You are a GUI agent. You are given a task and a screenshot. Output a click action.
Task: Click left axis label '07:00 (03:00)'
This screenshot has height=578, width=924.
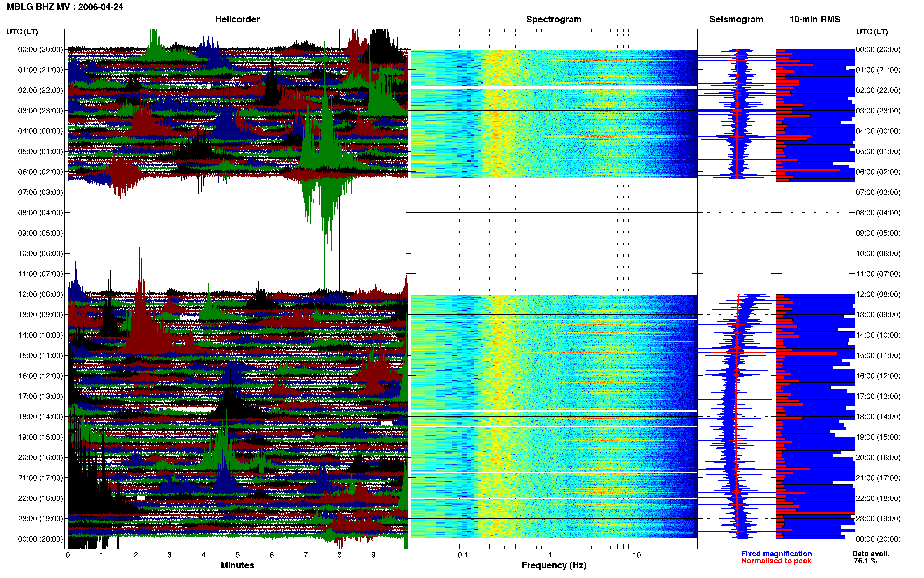point(41,192)
